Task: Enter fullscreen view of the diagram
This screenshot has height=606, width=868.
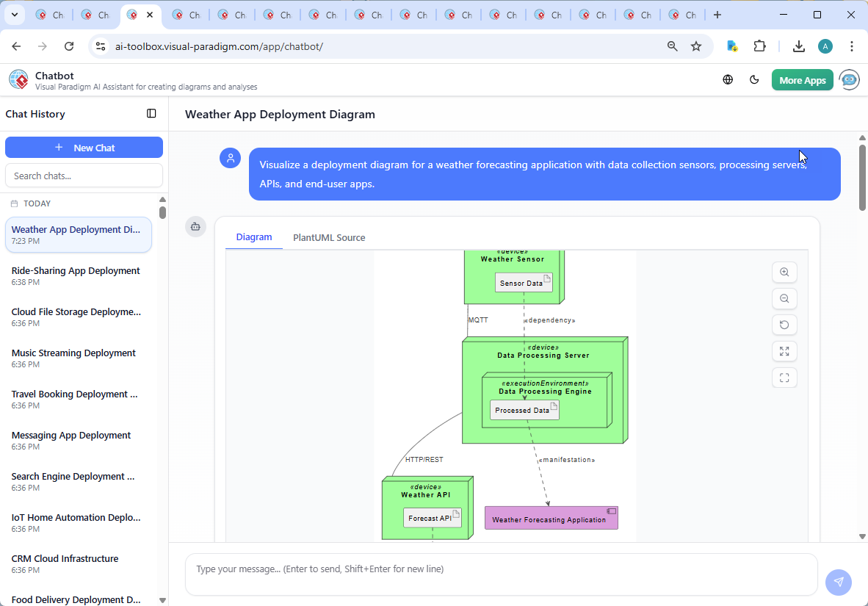Action: click(x=784, y=378)
